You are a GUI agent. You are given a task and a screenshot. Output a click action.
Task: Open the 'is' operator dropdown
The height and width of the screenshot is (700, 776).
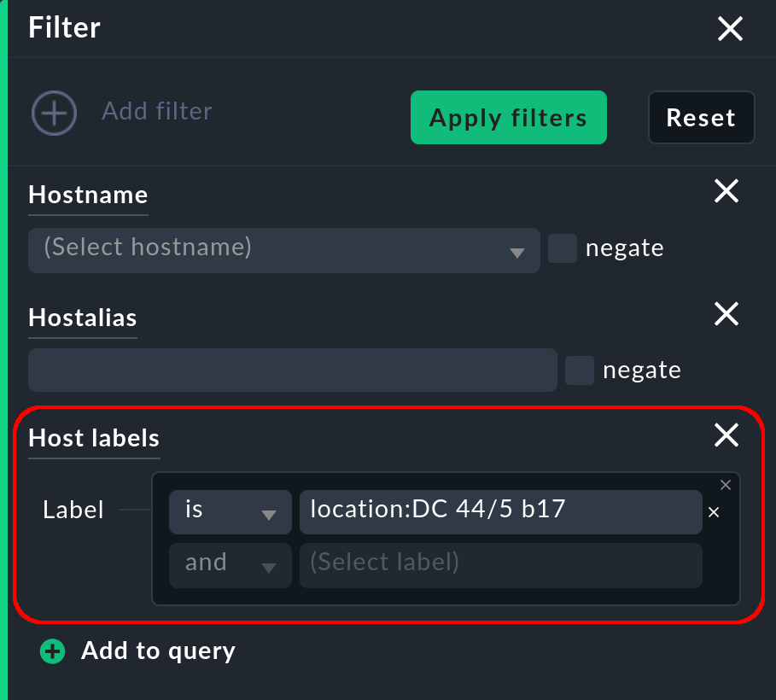coord(230,510)
